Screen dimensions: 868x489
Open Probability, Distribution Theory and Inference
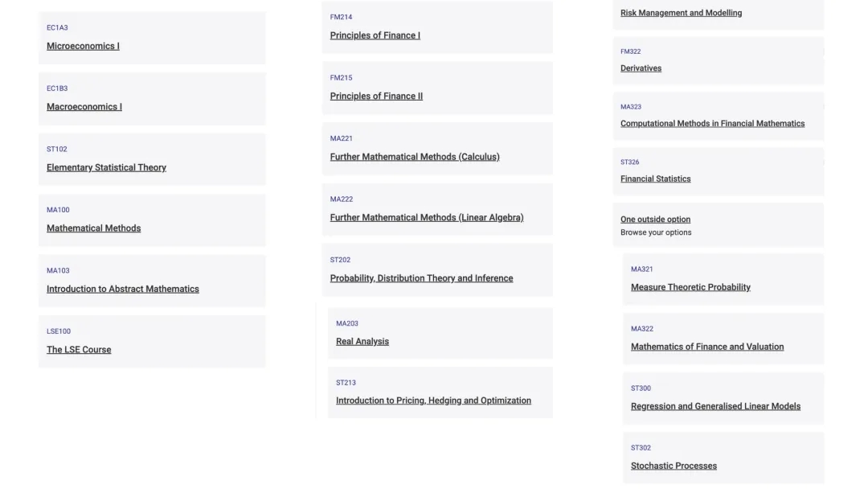[x=421, y=278]
